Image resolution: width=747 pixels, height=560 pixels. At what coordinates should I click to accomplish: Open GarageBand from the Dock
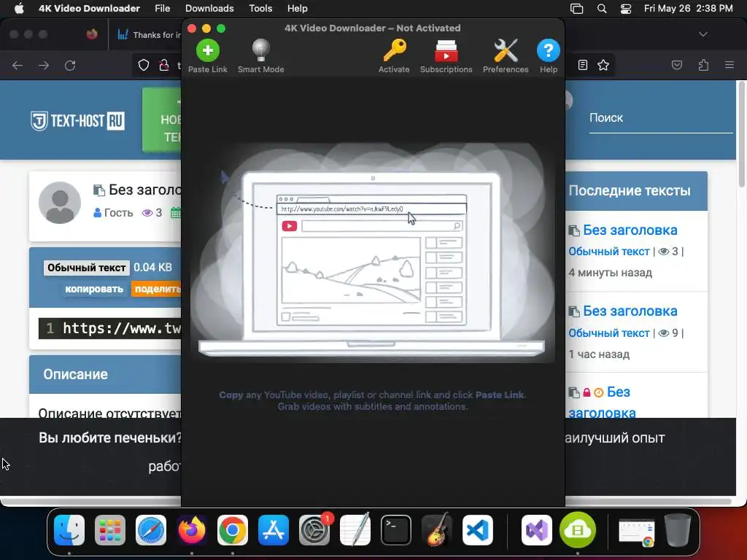[437, 529]
